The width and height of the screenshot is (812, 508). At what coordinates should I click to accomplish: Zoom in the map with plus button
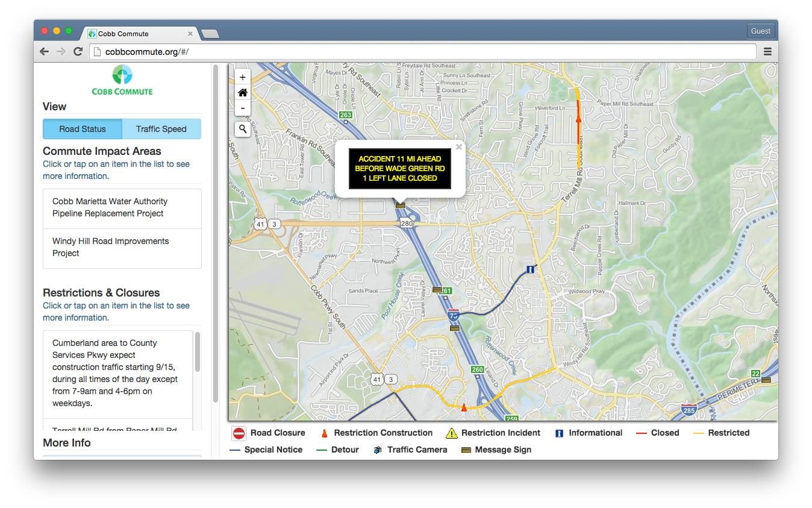[243, 77]
